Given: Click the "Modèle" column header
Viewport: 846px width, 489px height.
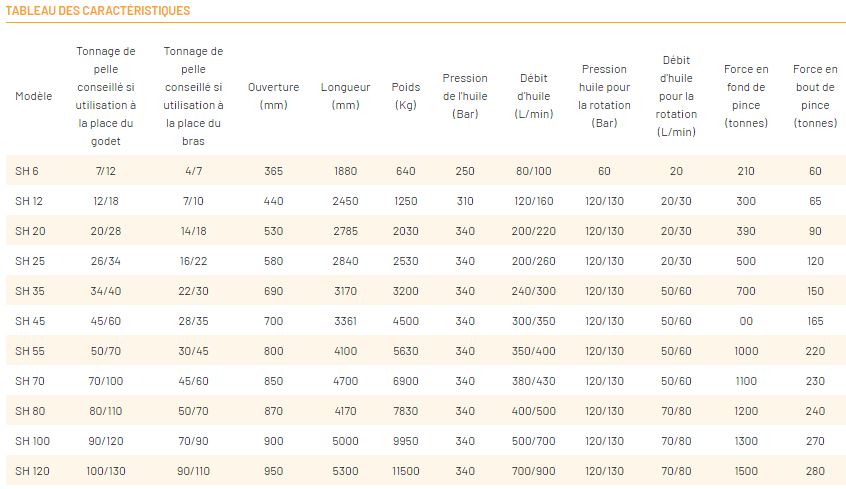Looking at the screenshot, I should click(34, 96).
